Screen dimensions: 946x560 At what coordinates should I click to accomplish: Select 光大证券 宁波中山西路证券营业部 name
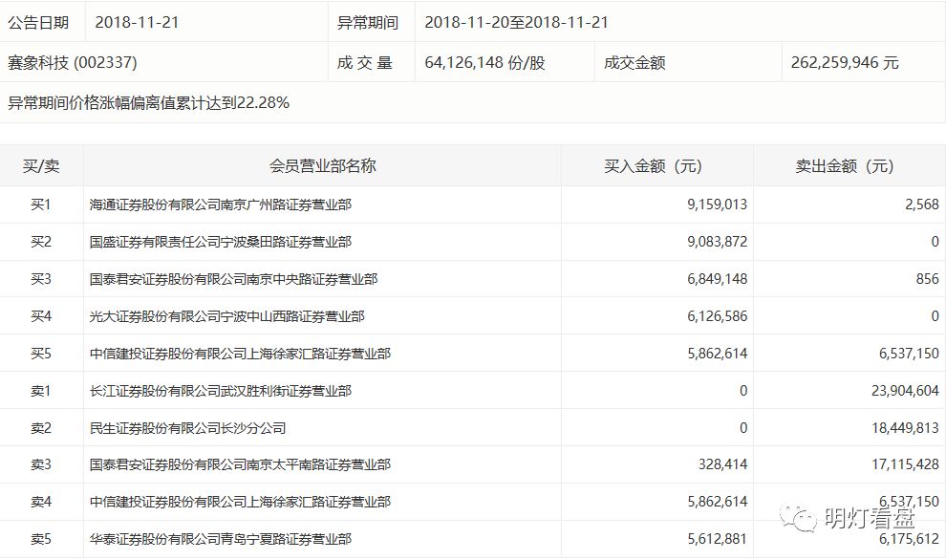click(226, 316)
